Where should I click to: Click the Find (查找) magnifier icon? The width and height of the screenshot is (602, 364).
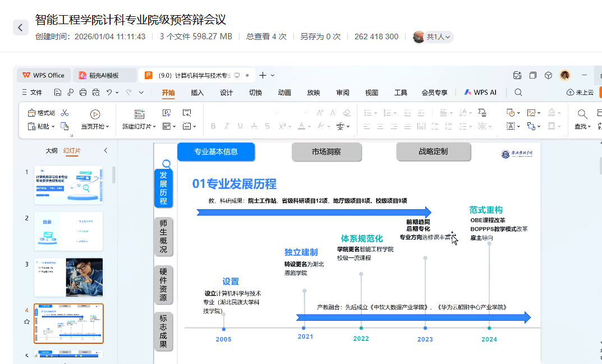pyautogui.click(x=583, y=114)
